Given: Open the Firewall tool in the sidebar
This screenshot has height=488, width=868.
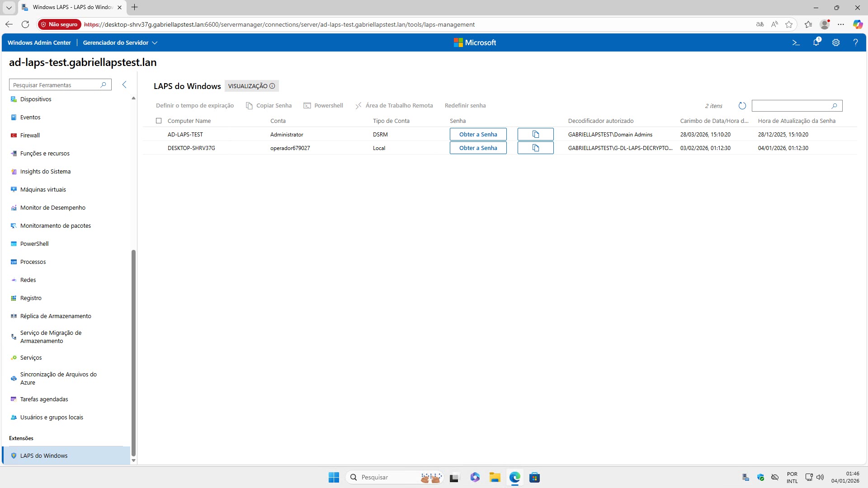Looking at the screenshot, I should (x=30, y=135).
